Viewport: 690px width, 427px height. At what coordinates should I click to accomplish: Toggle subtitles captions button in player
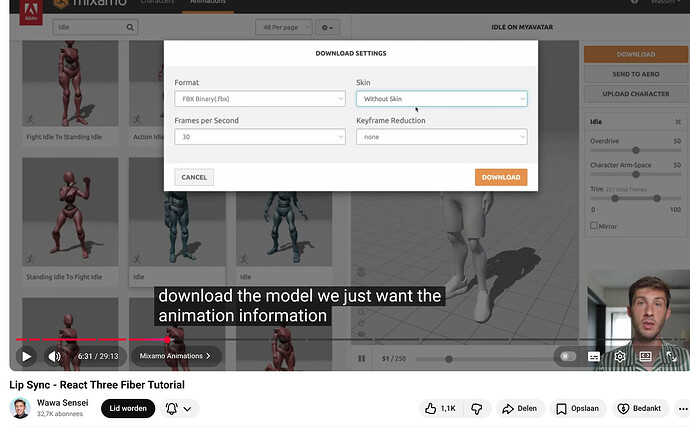pyautogui.click(x=594, y=356)
